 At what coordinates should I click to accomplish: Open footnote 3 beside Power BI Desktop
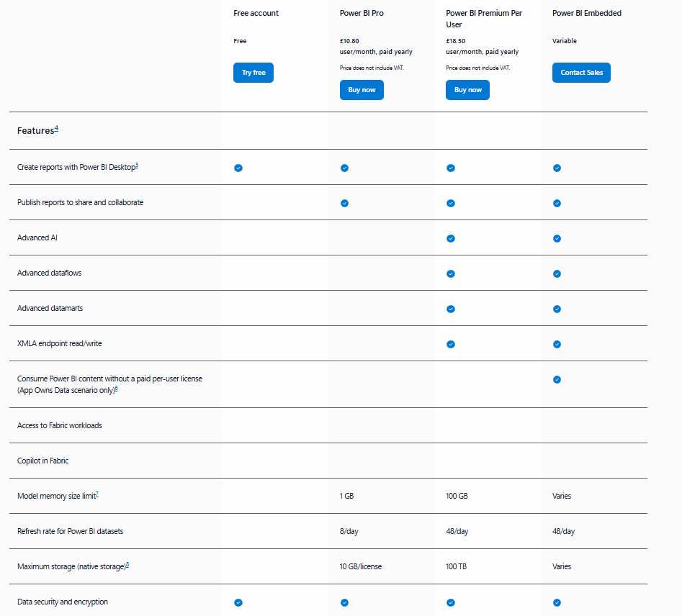(137, 165)
